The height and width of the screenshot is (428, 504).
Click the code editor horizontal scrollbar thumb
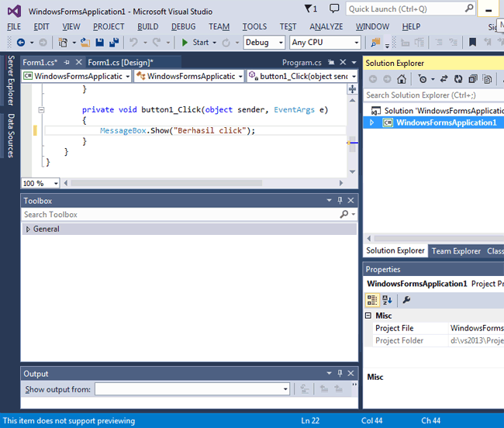pos(167,183)
